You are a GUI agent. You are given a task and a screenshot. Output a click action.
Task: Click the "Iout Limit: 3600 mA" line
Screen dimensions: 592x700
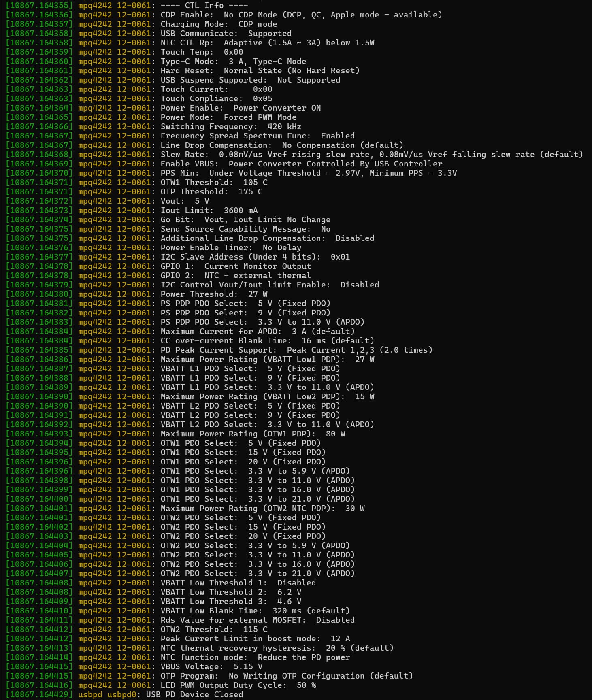pyautogui.click(x=209, y=210)
